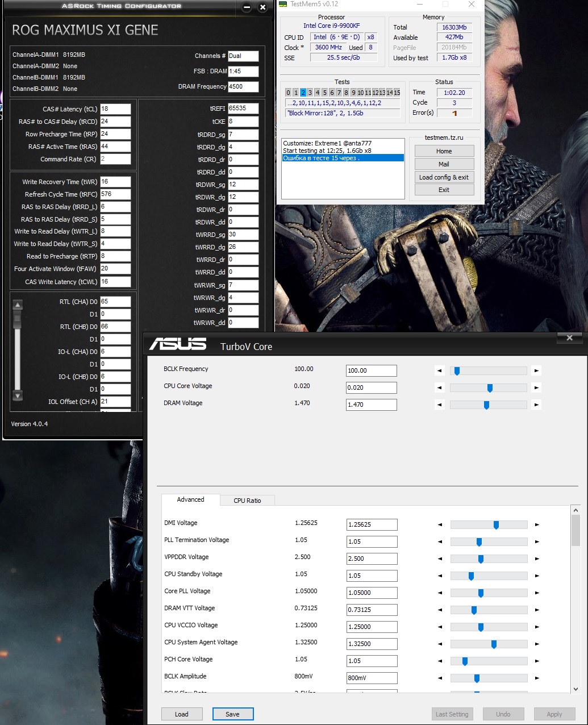Click decrease arrow for DRAM VTT Voltage
588x725 pixels.
[x=440, y=610]
